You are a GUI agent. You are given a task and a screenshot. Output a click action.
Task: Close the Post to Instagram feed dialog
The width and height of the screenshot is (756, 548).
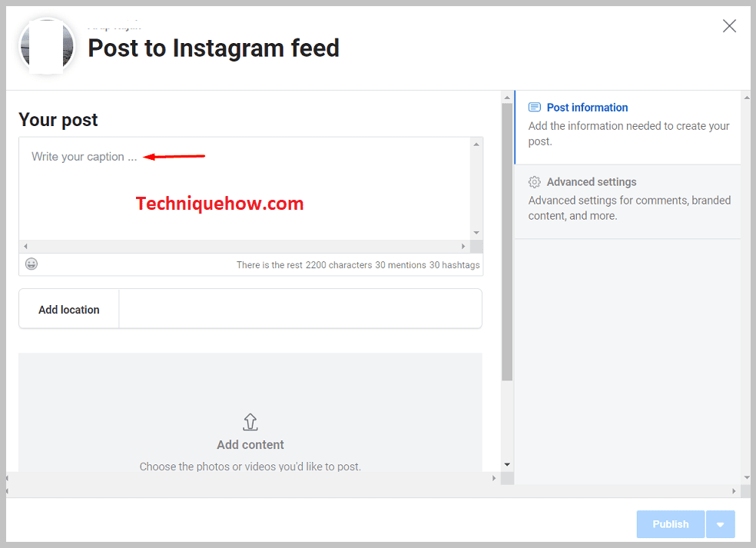point(729,25)
